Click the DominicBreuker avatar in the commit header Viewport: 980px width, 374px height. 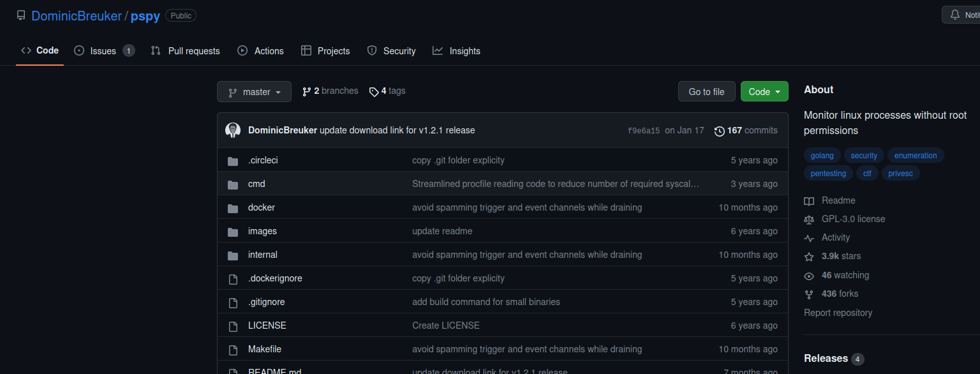pyautogui.click(x=233, y=130)
